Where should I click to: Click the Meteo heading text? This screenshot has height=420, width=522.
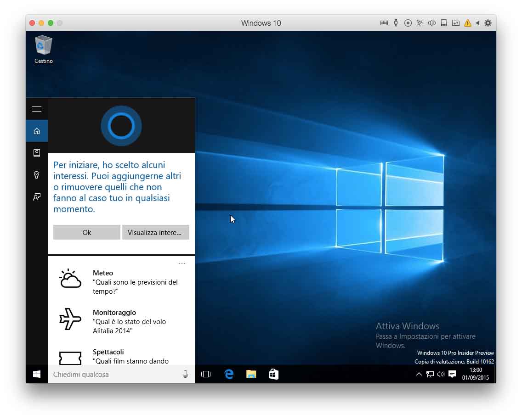click(103, 273)
